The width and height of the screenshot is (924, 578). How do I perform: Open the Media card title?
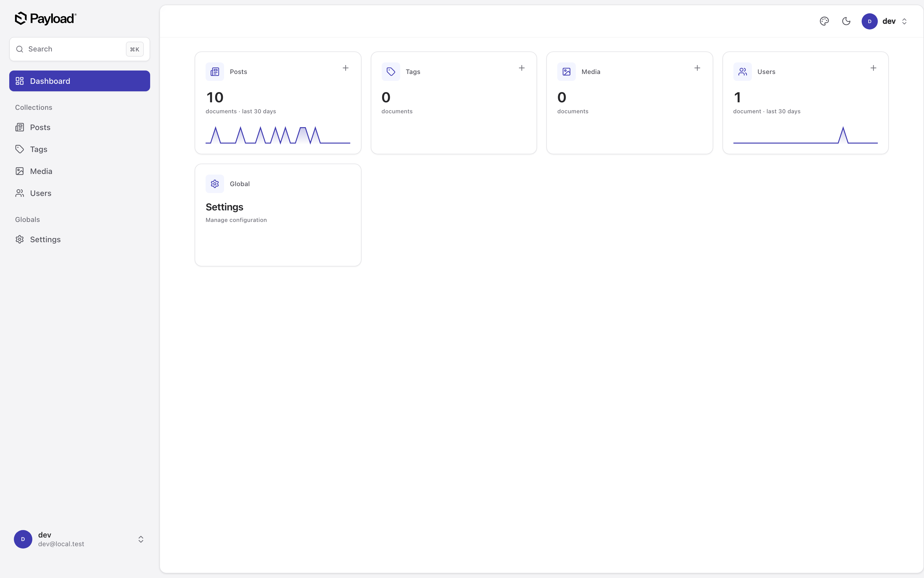[591, 72]
